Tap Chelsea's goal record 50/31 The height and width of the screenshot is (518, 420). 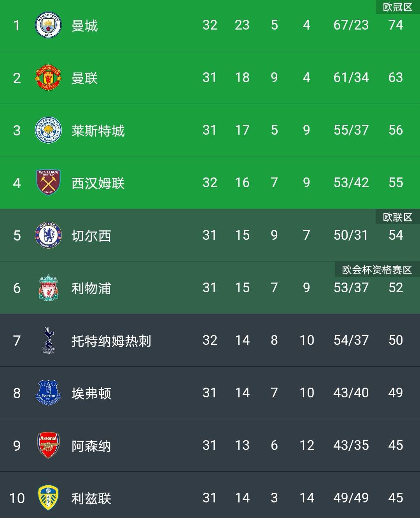pyautogui.click(x=351, y=235)
